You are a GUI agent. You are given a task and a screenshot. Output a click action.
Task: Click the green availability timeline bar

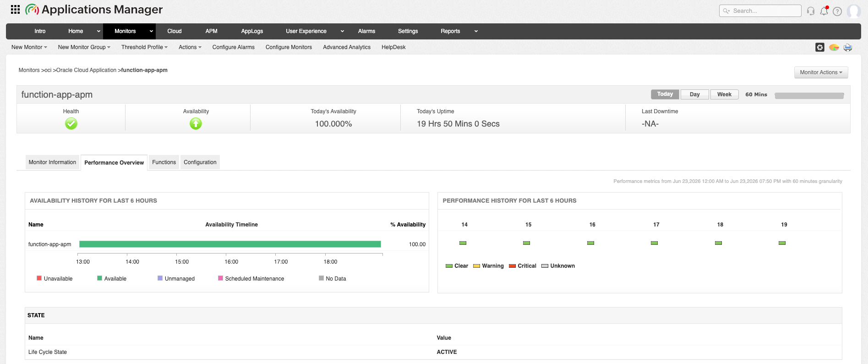230,244
